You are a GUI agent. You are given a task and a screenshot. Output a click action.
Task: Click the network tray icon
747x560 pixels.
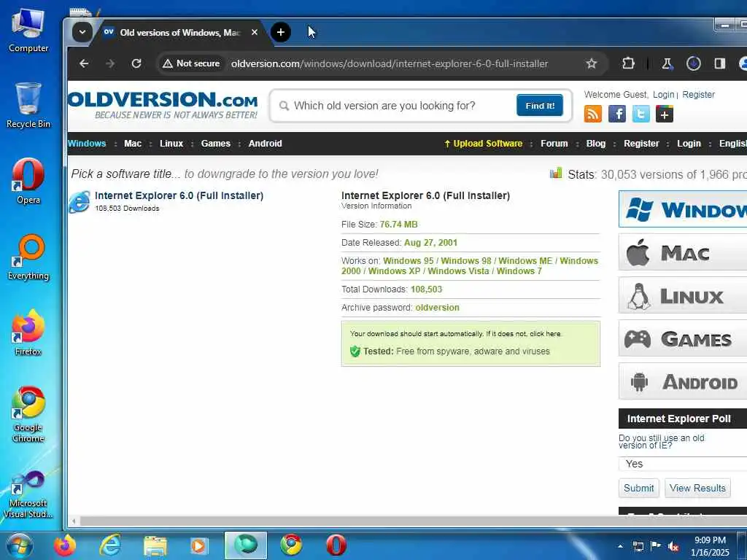coord(638,547)
